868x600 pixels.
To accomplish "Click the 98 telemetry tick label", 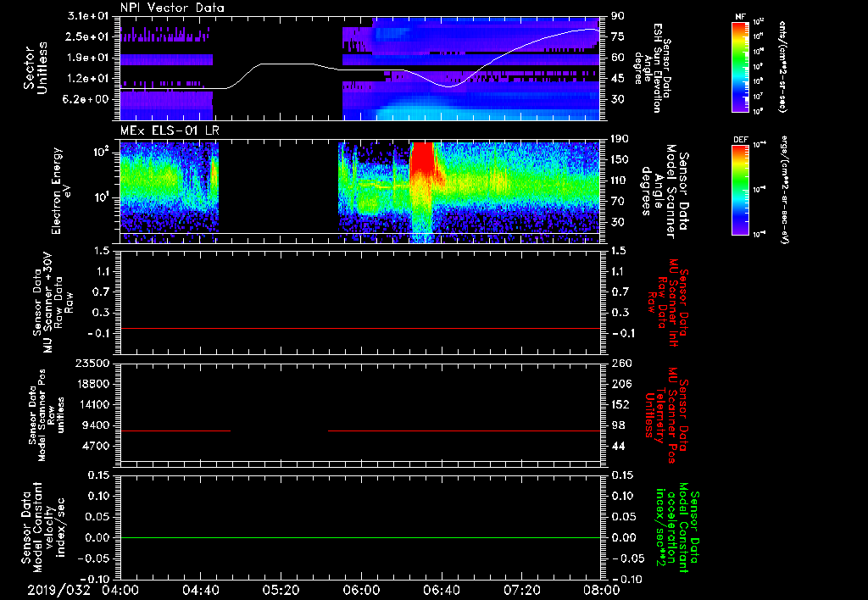I will click(618, 425).
